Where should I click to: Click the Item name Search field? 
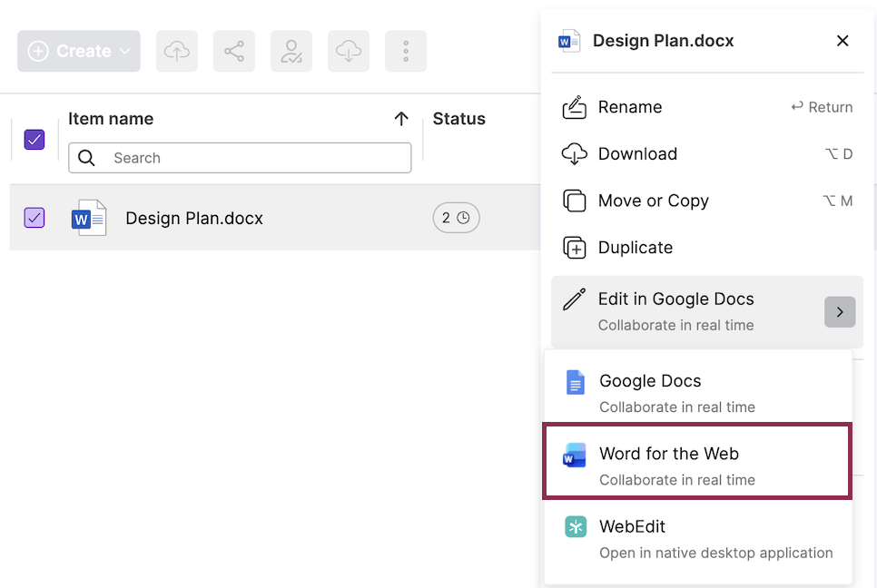click(x=240, y=158)
